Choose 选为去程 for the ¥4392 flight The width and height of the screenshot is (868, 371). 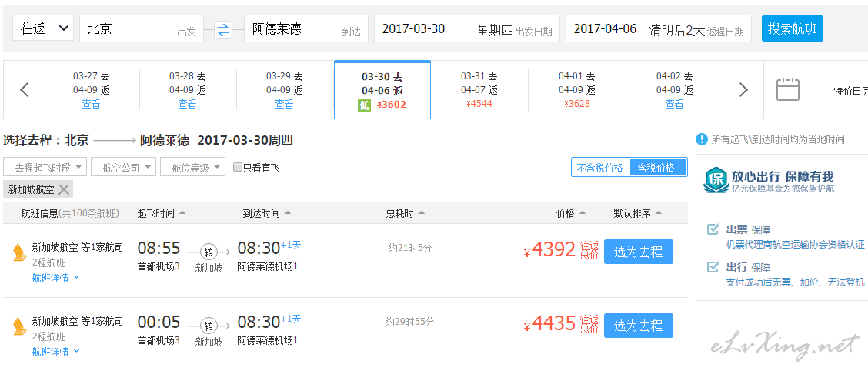(638, 252)
